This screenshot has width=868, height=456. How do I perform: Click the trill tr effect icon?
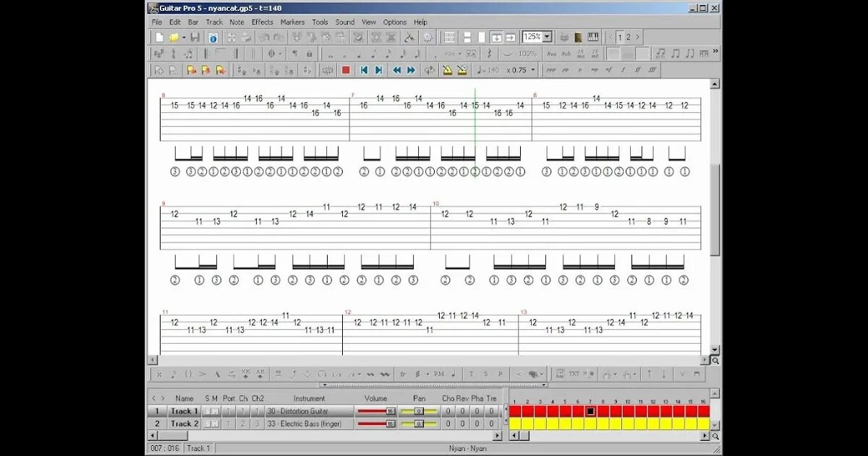point(403,374)
